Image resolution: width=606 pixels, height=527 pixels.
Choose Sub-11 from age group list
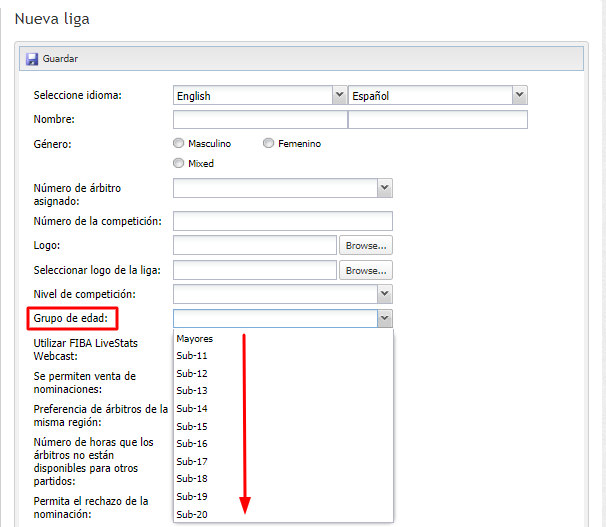283,355
